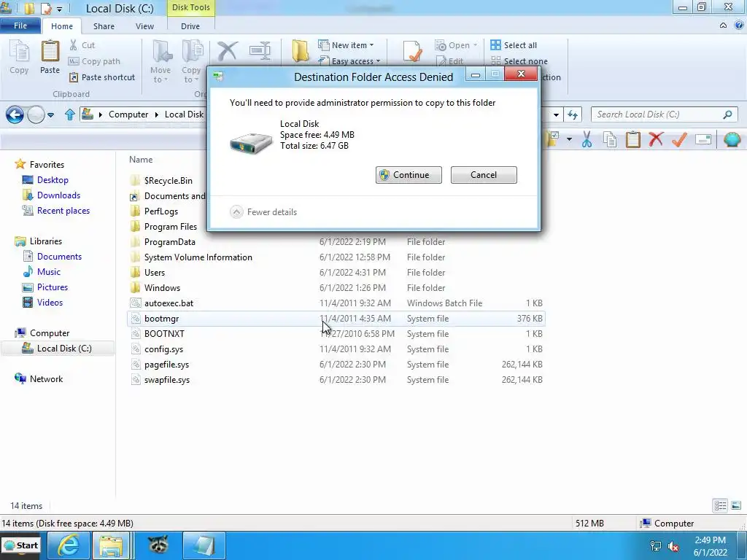Open Music library in sidebar

42,272
